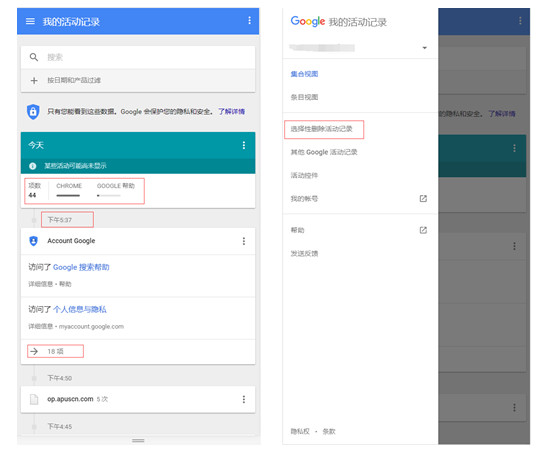
Task: Open the 隐私权 footer link
Action: [300, 431]
